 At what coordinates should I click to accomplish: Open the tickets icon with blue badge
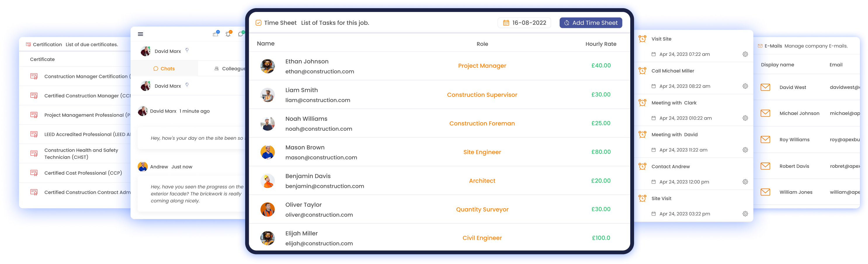pos(216,34)
